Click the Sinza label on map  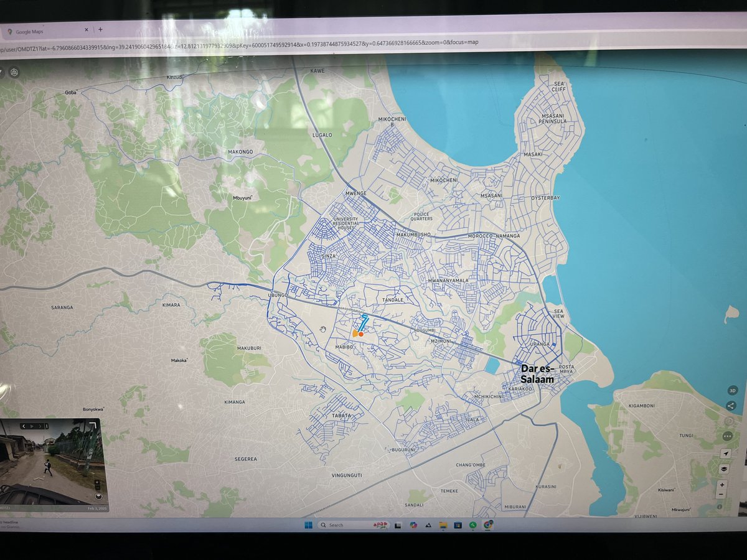(329, 256)
